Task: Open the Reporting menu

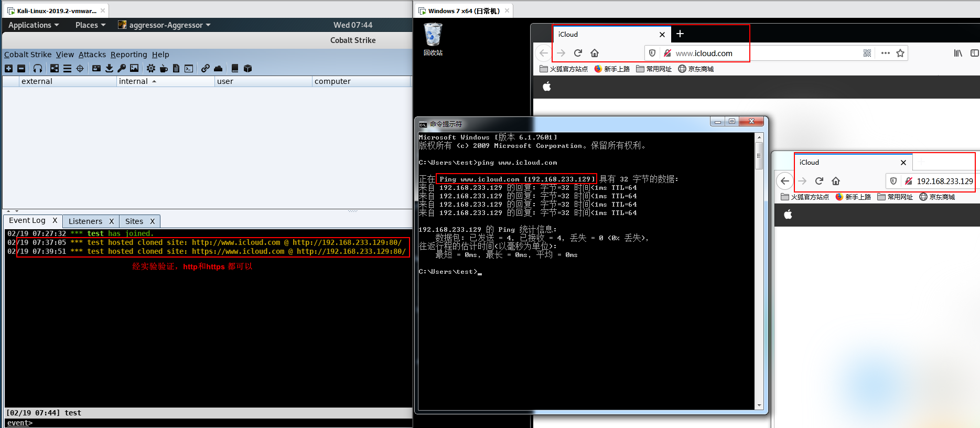Action: pyautogui.click(x=129, y=55)
